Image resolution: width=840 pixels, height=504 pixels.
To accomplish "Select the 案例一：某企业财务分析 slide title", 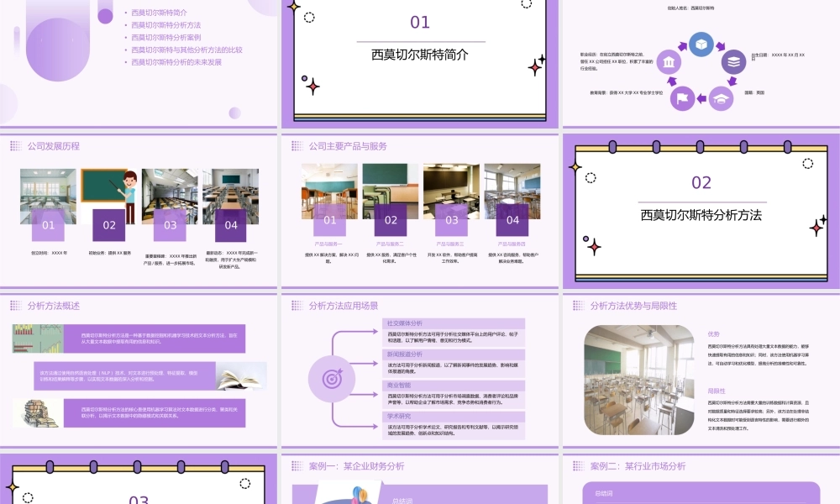I will point(356,466).
